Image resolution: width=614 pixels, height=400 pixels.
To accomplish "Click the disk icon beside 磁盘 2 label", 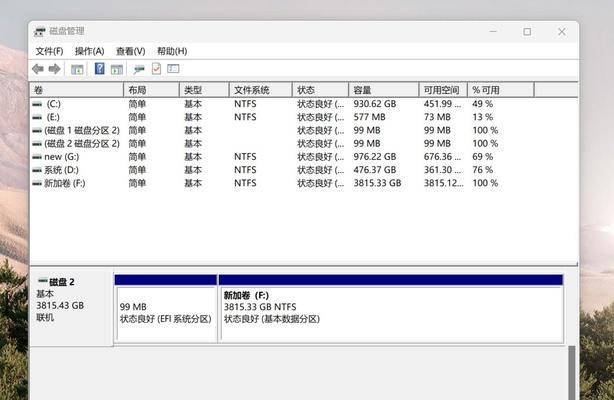I will pyautogui.click(x=42, y=281).
